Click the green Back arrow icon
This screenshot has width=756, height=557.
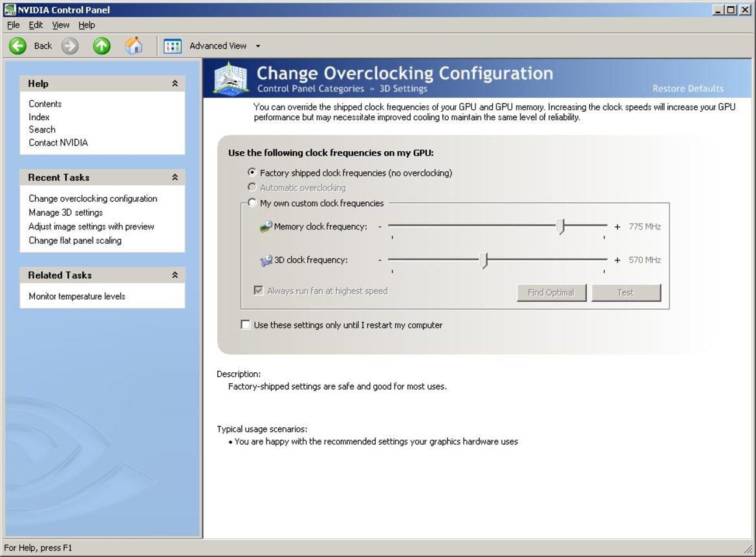pyautogui.click(x=18, y=46)
